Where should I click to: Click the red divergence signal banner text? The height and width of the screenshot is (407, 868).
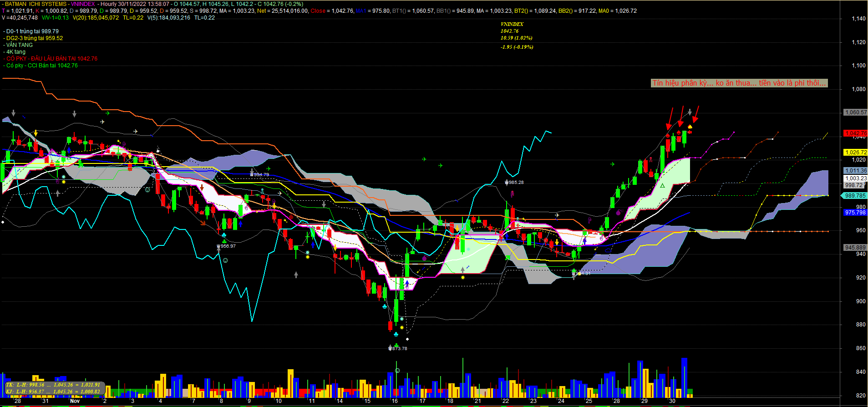739,83
